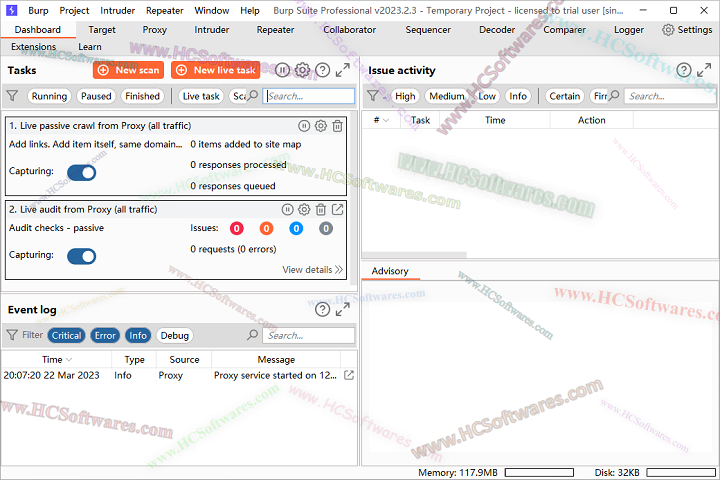Screen dimensions: 720x480
Task: Switch to the Sequencer tab
Action: pyautogui.click(x=428, y=30)
